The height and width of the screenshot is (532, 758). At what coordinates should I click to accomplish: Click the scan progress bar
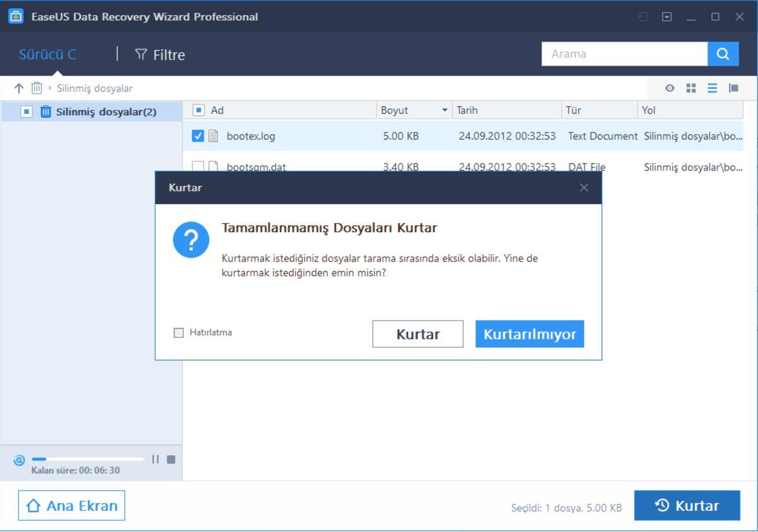point(88,459)
